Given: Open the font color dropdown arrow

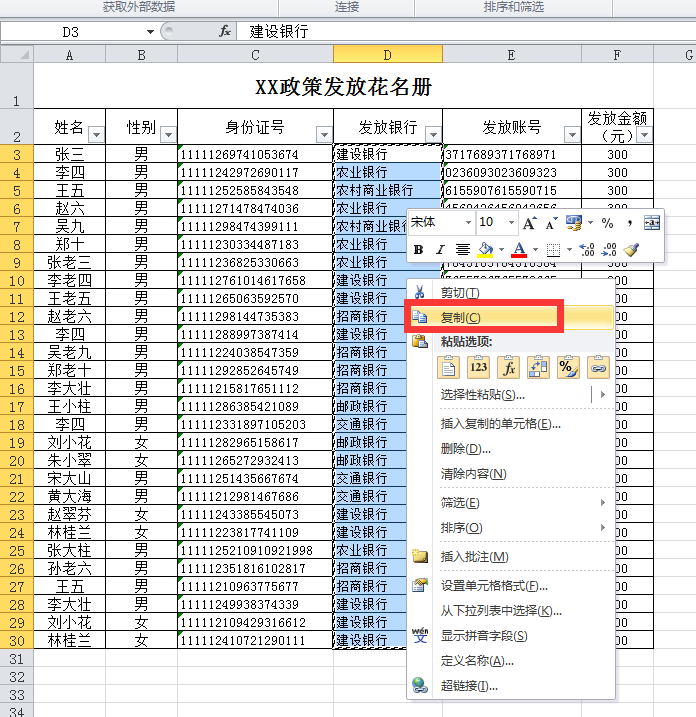Looking at the screenshot, I should click(x=535, y=250).
